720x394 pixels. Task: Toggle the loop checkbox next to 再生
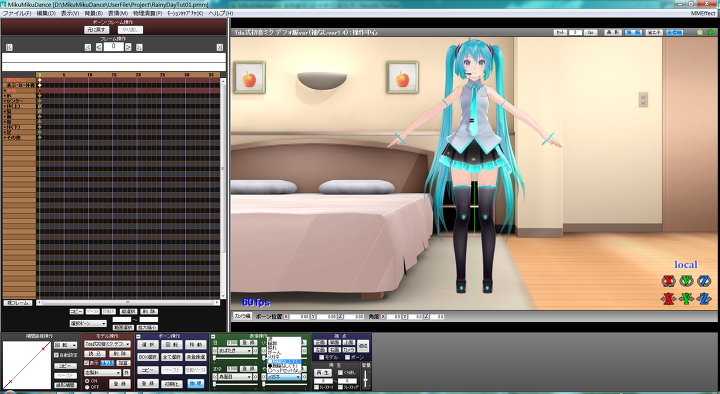click(340, 372)
